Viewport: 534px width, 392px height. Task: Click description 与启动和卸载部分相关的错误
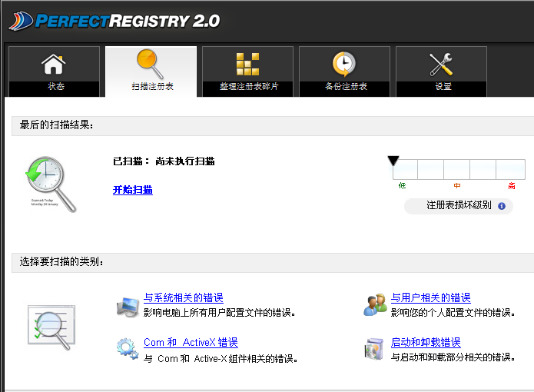453,357
